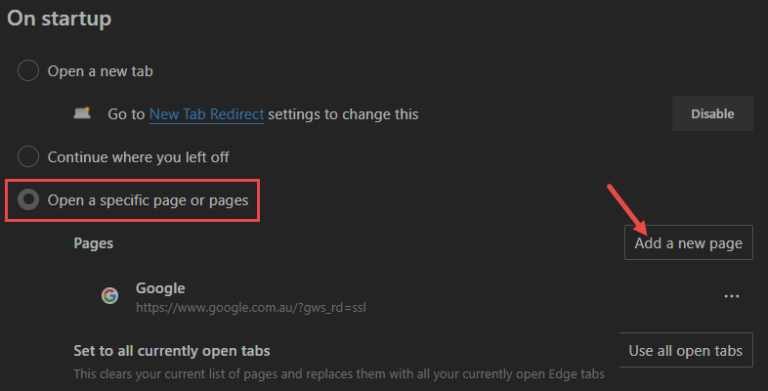Click the "Set to all currently open tabs" heading
Viewport: 768px width, 391px height.
coord(171,351)
